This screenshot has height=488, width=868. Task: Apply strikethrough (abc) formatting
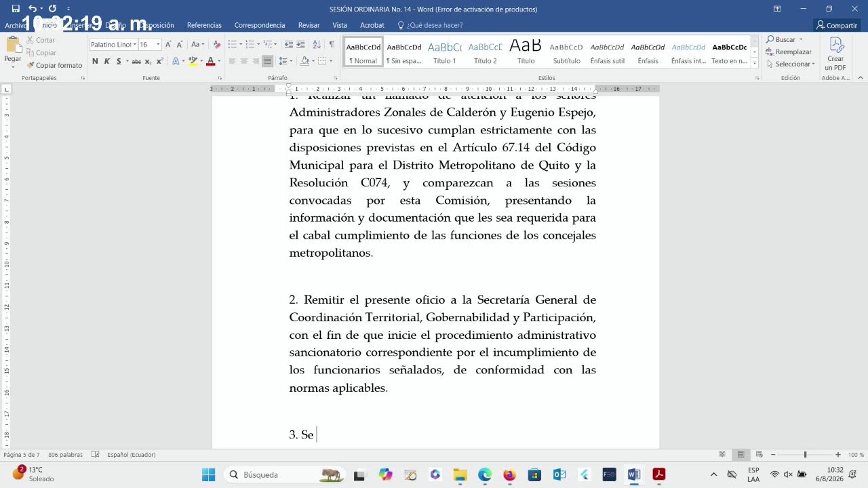[x=136, y=61]
